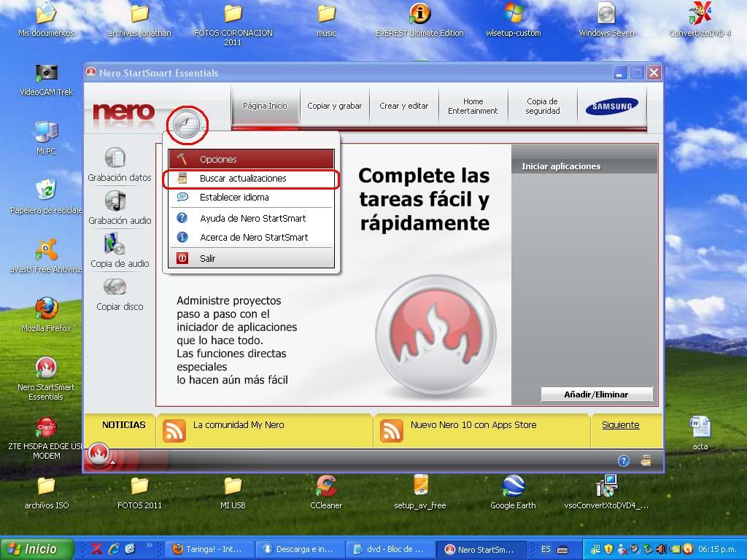Viewport: 747px width, 560px height.
Task: Select Establecer idioma menu item
Action: coord(251,197)
